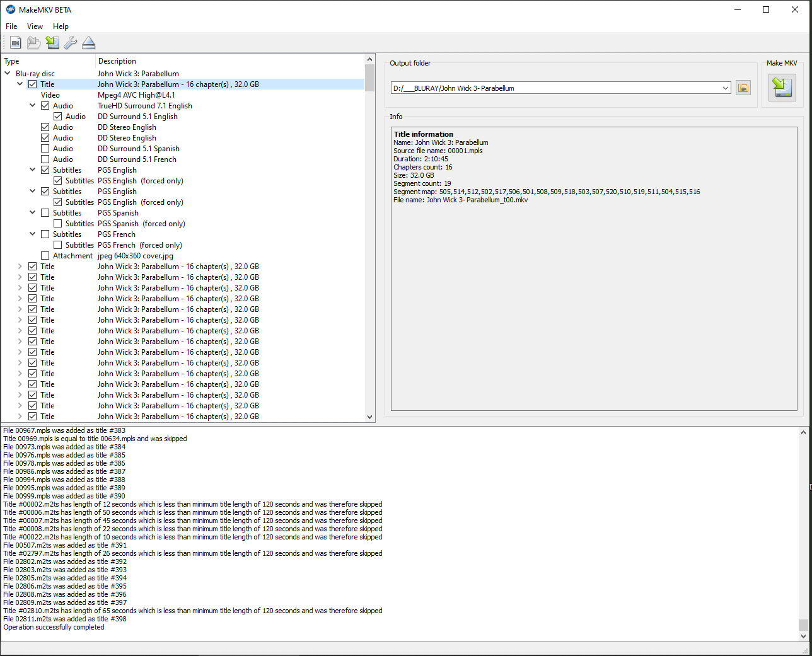Click the Description column header
This screenshot has height=656, width=812.
click(x=230, y=61)
